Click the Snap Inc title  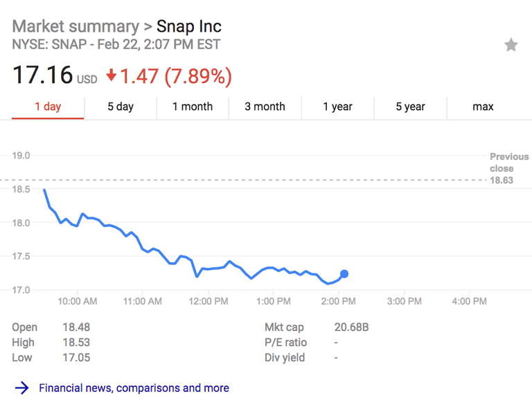[189, 26]
